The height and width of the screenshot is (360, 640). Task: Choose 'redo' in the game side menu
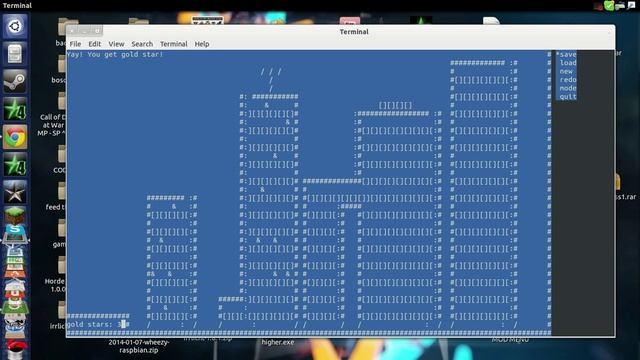(568, 80)
